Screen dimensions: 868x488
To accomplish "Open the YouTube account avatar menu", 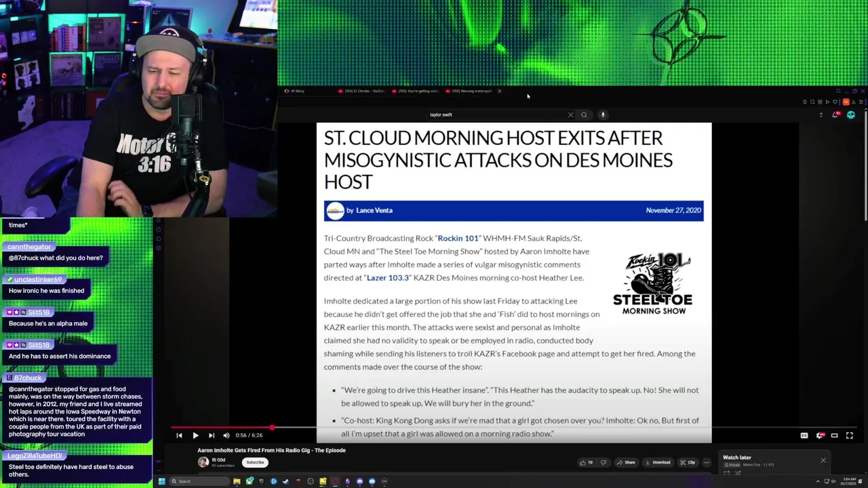I will pos(851,115).
